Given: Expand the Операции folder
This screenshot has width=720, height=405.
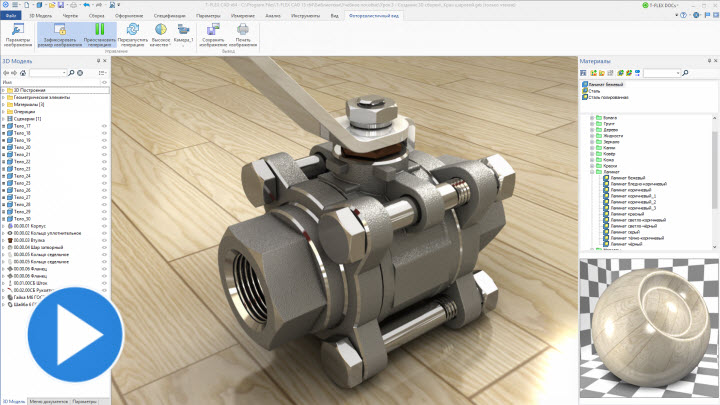Looking at the screenshot, I should coord(4,112).
